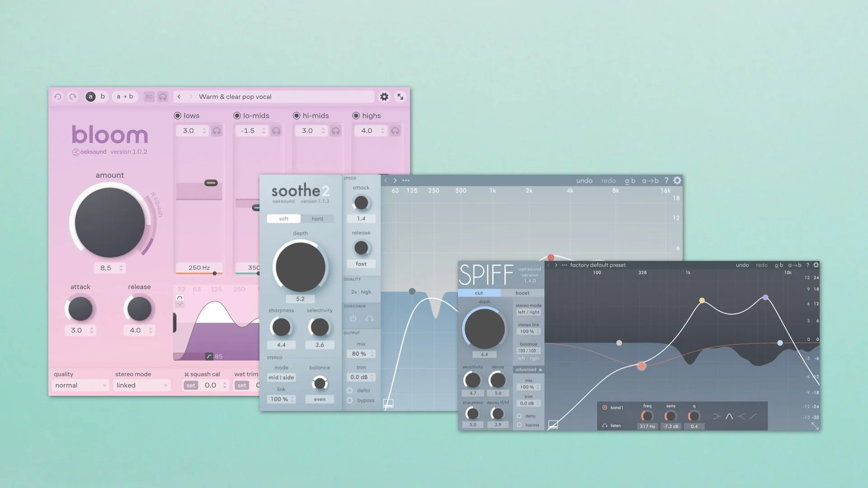This screenshot has height=488, width=868.
Task: Toggle the lo-mids band radio button
Action: pyautogui.click(x=237, y=116)
